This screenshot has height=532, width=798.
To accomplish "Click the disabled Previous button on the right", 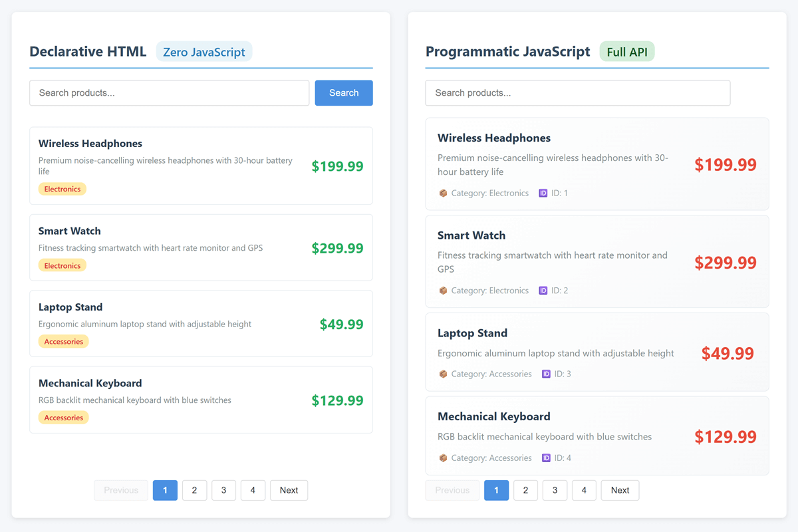I will click(452, 490).
